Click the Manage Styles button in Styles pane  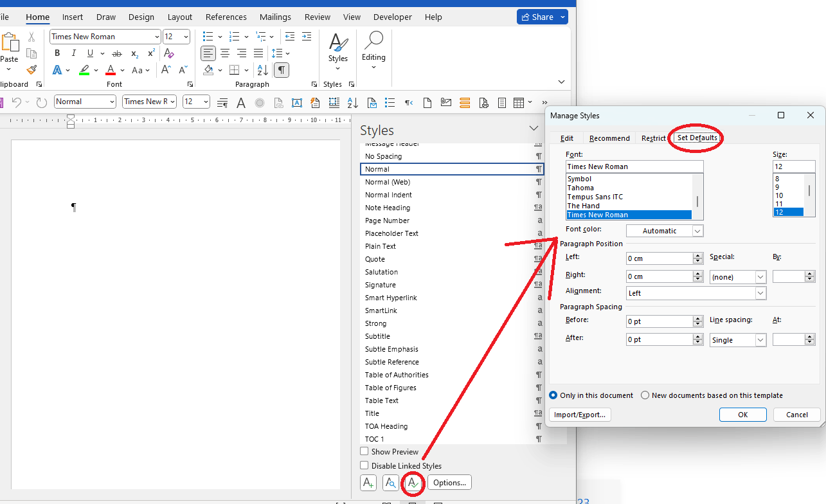click(413, 483)
